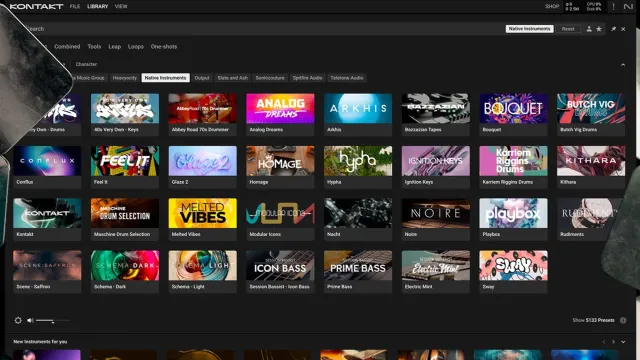Open the Feel It library
640x360 pixels.
(x=125, y=167)
